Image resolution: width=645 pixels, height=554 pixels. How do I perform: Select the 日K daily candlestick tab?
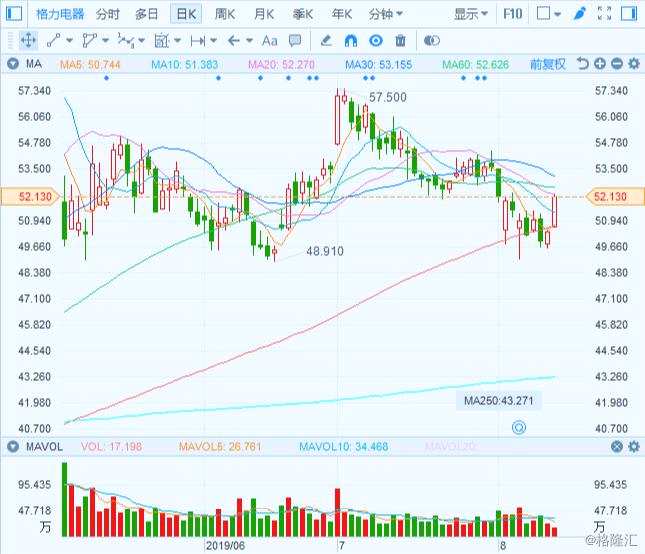pyautogui.click(x=186, y=14)
